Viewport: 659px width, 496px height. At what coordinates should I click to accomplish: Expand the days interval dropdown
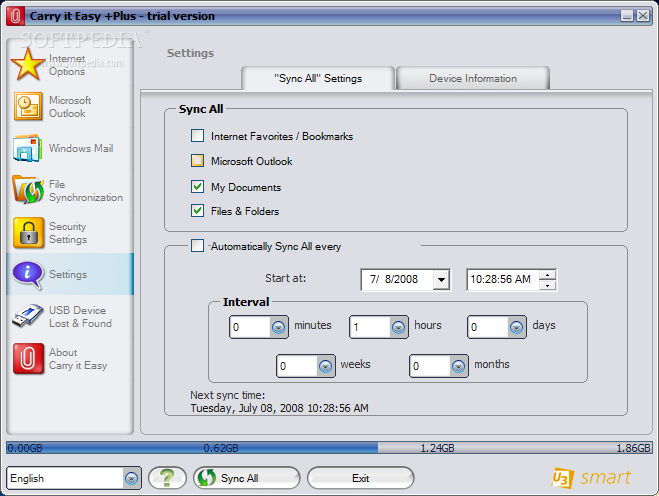tap(516, 327)
